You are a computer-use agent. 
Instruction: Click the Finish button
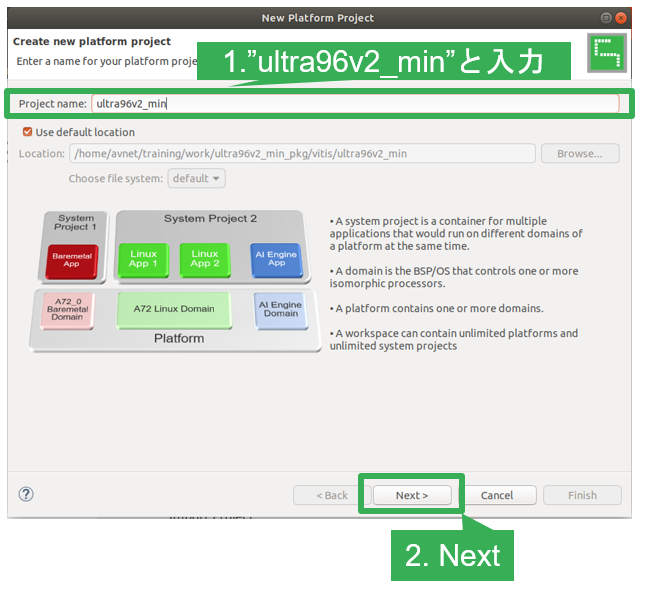pos(582,495)
